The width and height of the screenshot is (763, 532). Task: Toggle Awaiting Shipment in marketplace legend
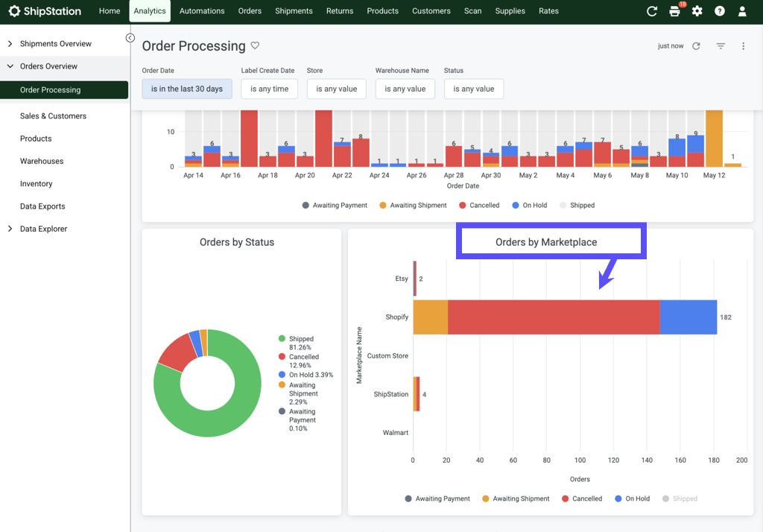[x=516, y=499]
